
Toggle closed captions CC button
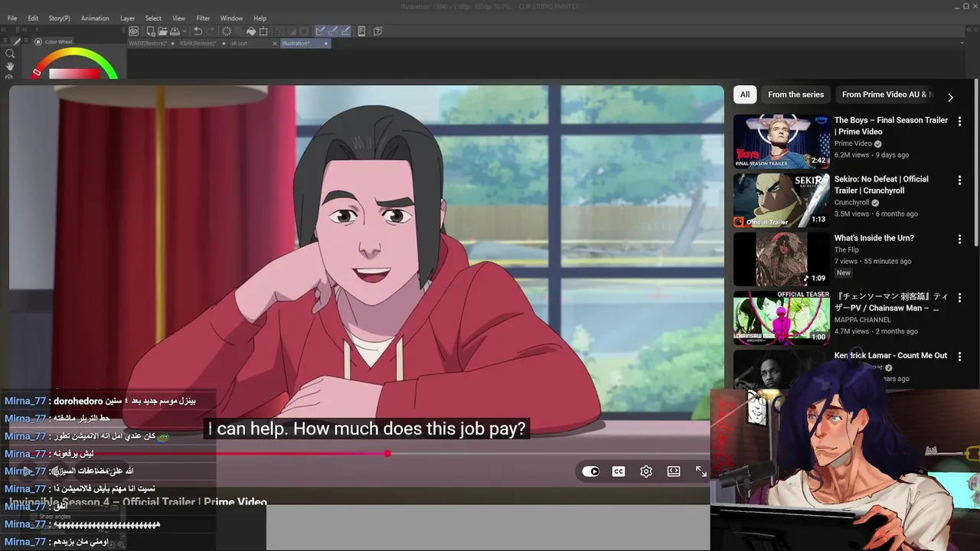click(x=619, y=471)
